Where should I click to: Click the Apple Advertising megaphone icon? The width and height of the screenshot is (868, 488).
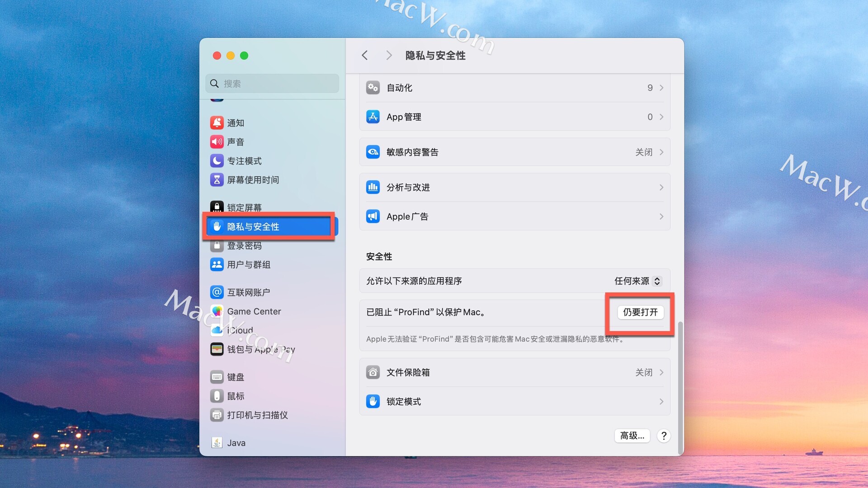tap(373, 216)
